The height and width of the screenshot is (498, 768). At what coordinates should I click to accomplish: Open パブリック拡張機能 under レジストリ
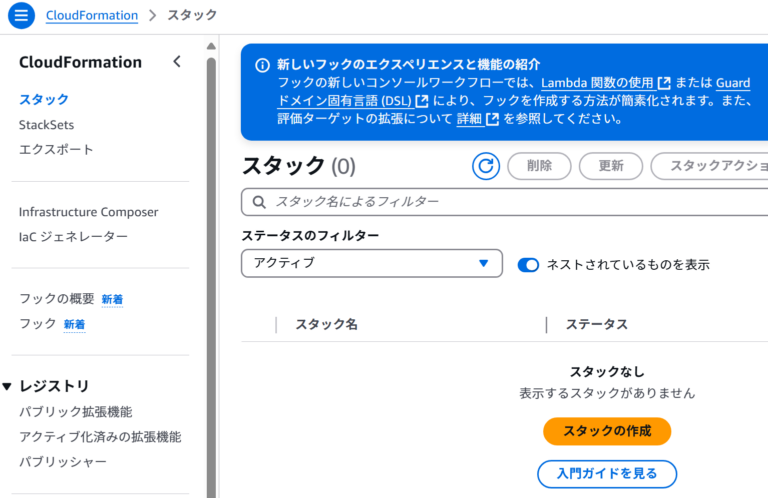coord(75,412)
